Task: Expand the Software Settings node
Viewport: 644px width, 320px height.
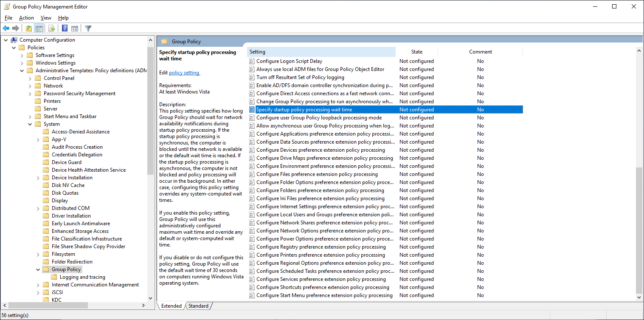Action: pos(22,55)
